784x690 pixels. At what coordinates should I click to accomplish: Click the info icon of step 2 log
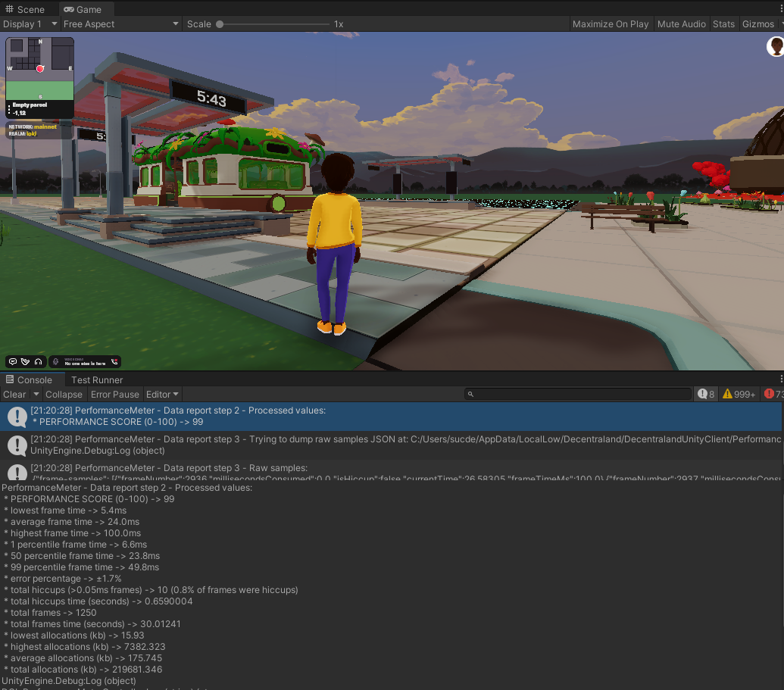coord(17,417)
